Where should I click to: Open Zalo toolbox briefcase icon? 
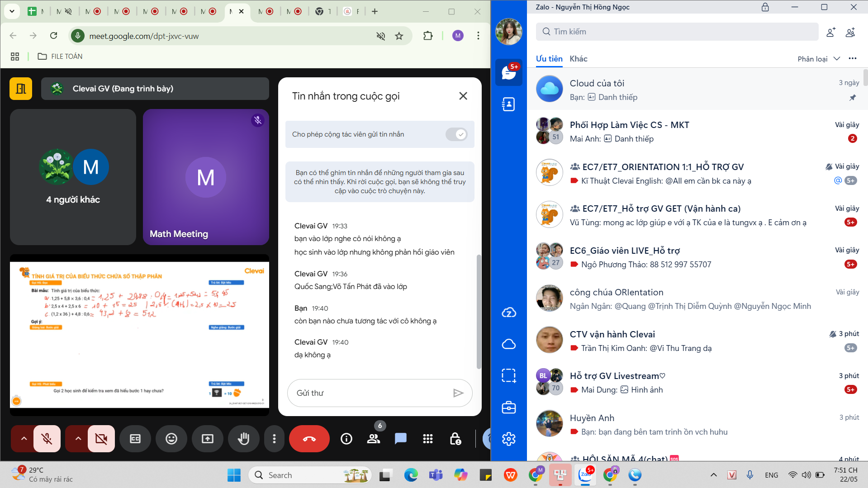click(509, 407)
